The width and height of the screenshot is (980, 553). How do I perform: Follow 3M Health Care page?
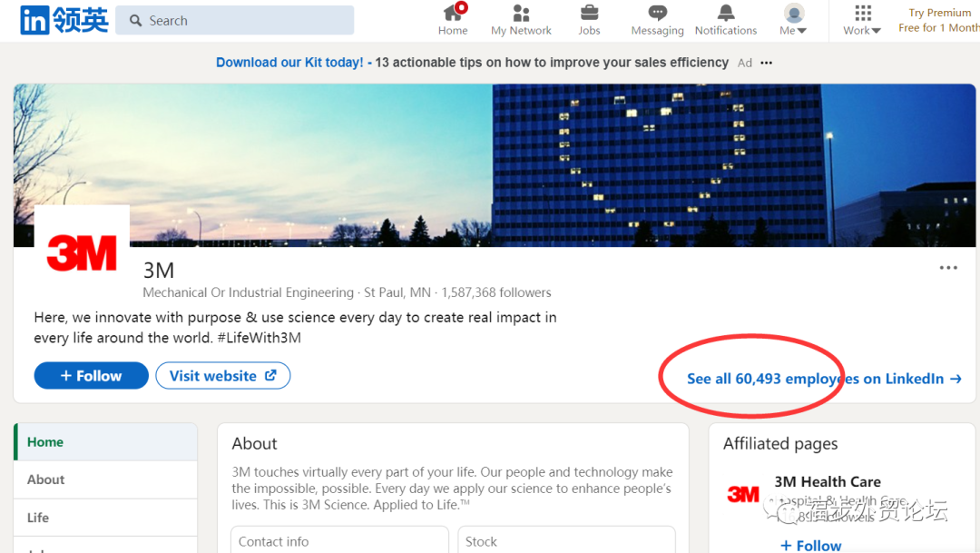tap(810, 545)
